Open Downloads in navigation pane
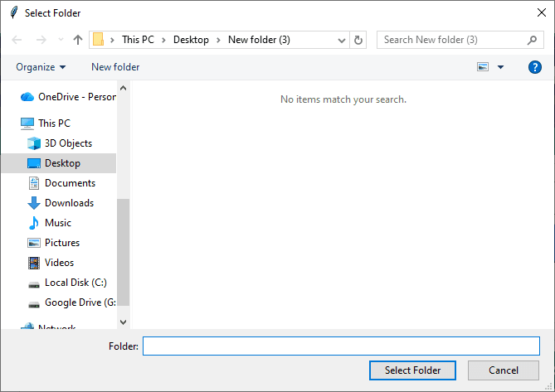The image size is (555, 392). 61,203
